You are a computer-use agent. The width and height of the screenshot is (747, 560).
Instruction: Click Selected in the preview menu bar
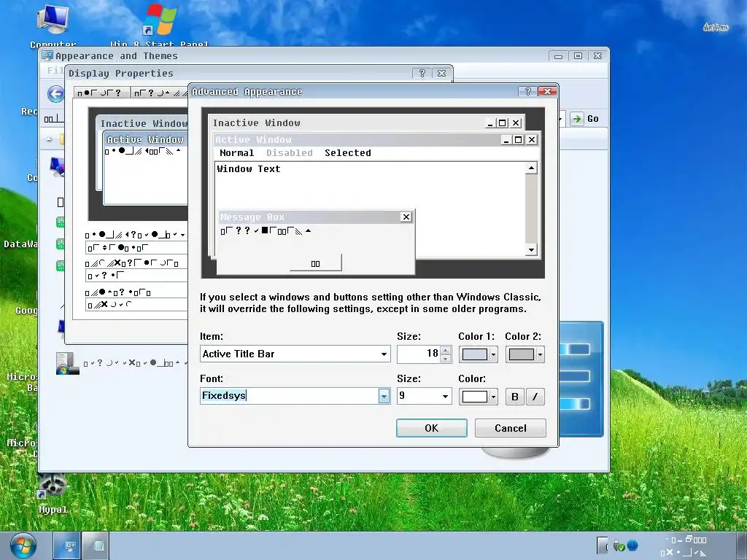(348, 153)
